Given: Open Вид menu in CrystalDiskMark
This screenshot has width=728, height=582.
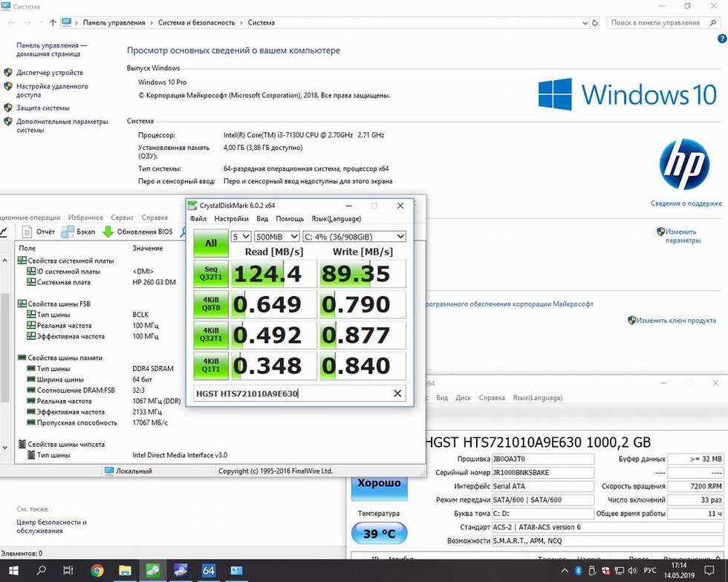Looking at the screenshot, I should (x=262, y=218).
